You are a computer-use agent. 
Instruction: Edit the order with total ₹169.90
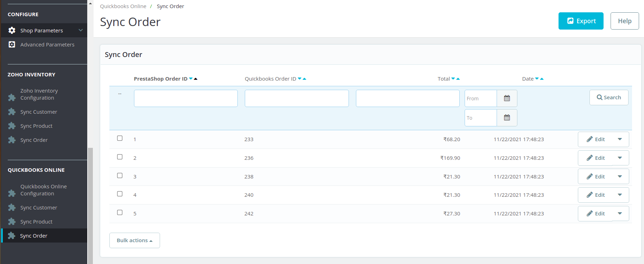click(595, 158)
